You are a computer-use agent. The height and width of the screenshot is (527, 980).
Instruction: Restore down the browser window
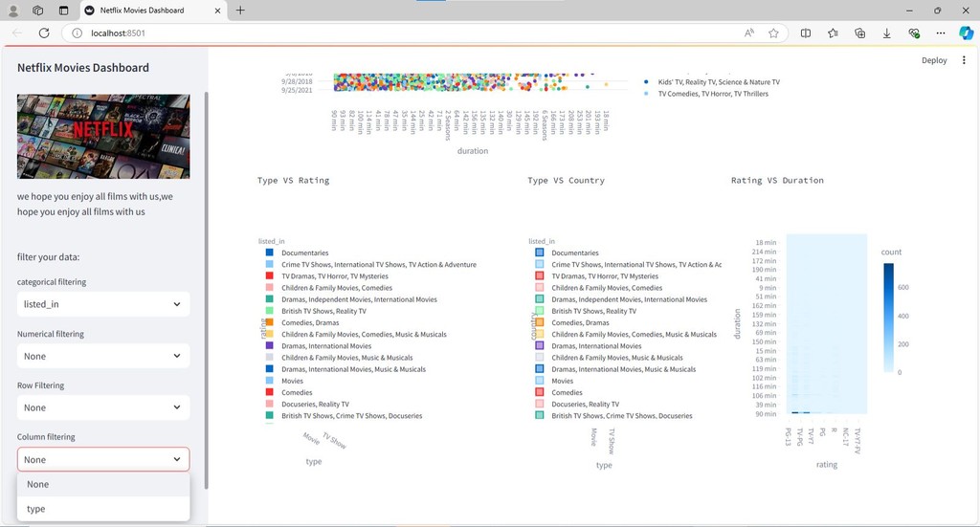coord(938,11)
